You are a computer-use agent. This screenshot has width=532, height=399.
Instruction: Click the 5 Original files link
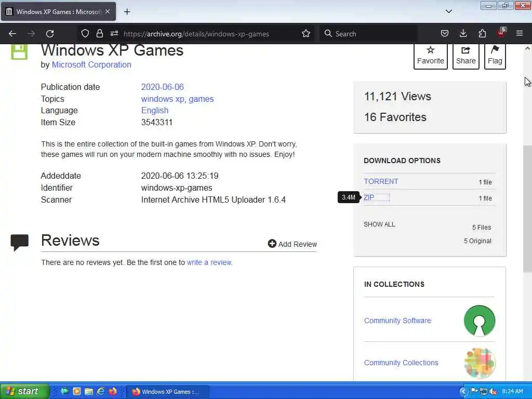(477, 241)
